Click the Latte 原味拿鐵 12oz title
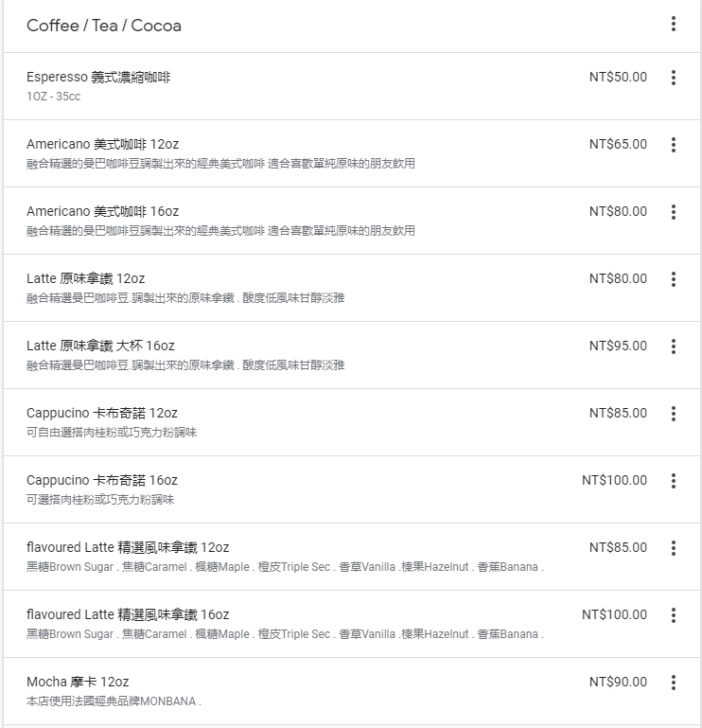Viewport: 702px width, 728px height. (x=85, y=278)
